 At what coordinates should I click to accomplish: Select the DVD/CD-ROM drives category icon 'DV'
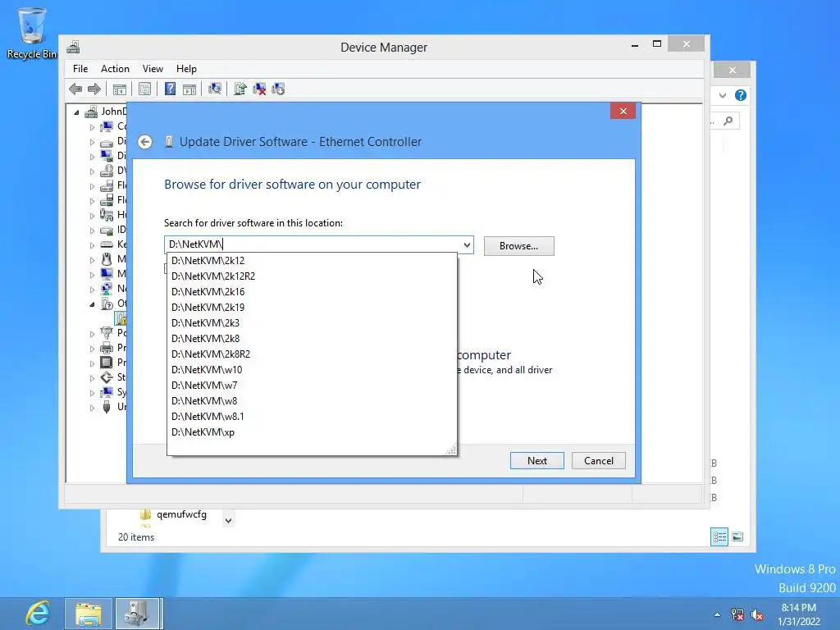[x=107, y=171]
